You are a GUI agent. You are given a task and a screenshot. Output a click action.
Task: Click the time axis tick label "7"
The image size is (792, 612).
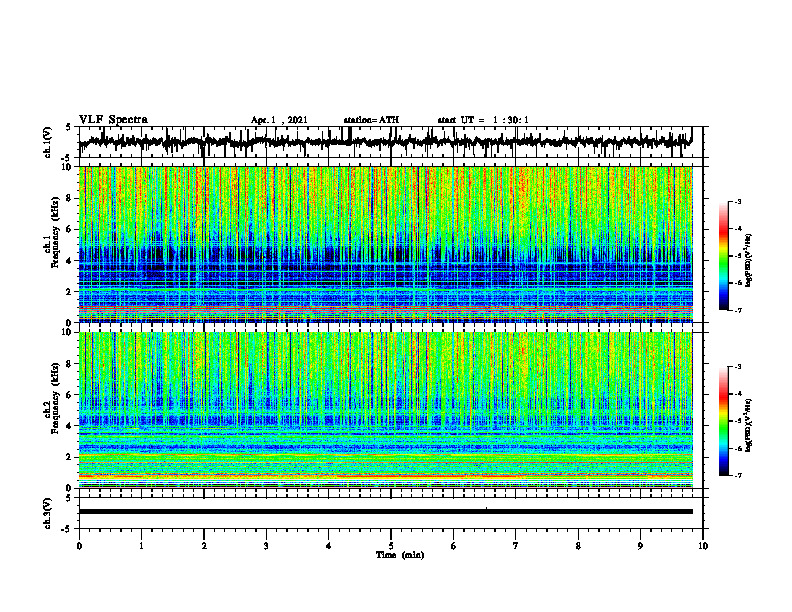coord(516,546)
